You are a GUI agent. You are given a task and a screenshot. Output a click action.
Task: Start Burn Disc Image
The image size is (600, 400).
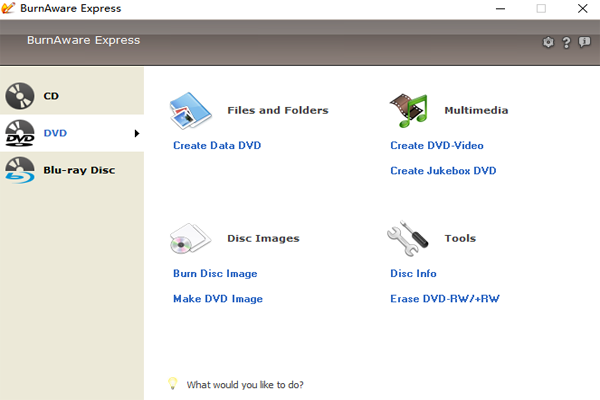[215, 274]
